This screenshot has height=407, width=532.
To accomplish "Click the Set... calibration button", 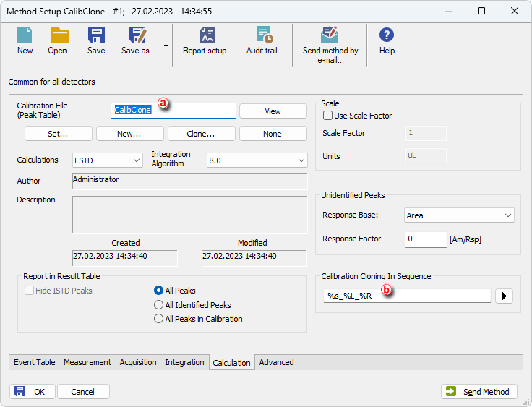I will 58,134.
